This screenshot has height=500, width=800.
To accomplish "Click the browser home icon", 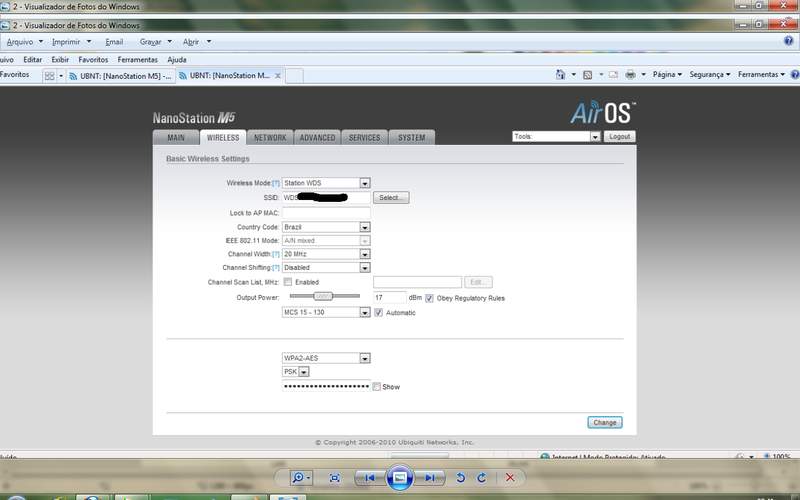I will pos(560,74).
